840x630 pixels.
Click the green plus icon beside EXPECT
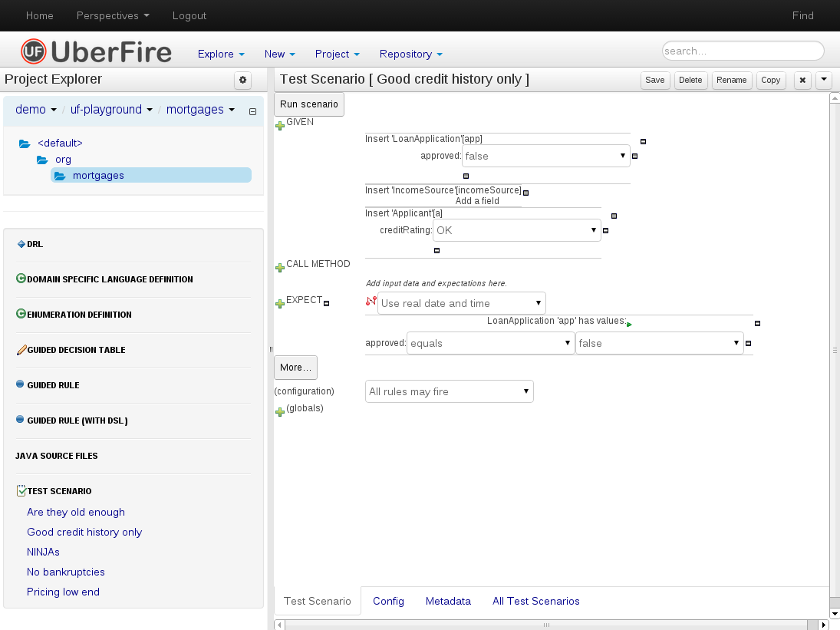pyautogui.click(x=280, y=304)
